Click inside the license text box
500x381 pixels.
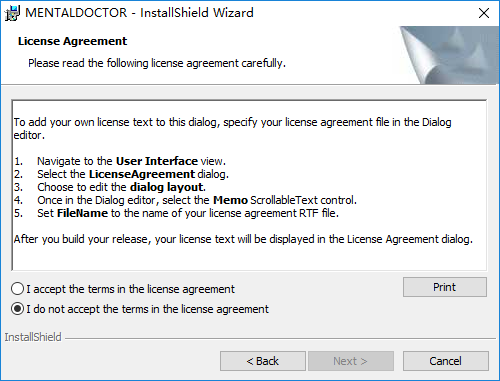coord(249,185)
